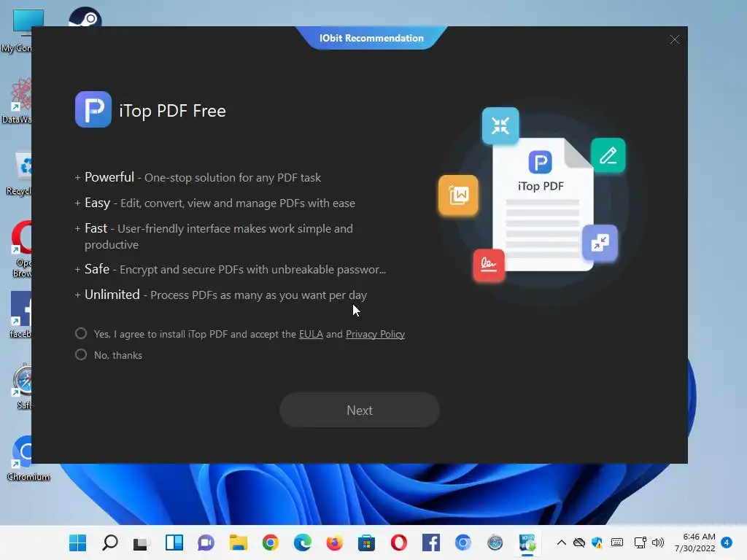The width and height of the screenshot is (747, 560).
Task: Open the Privacy Policy link
Action: pos(375,334)
